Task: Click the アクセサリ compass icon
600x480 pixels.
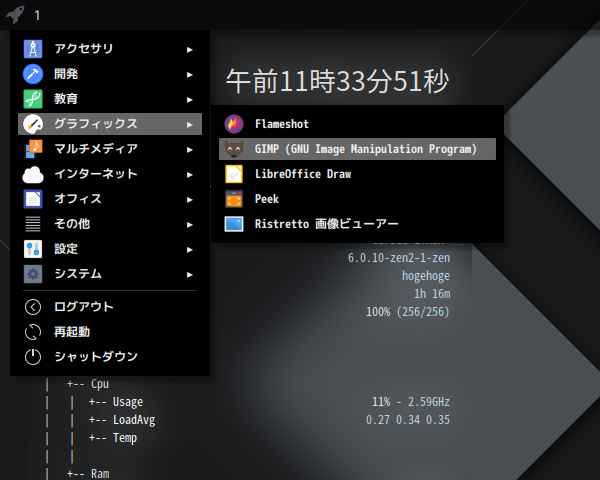Action: (33, 49)
